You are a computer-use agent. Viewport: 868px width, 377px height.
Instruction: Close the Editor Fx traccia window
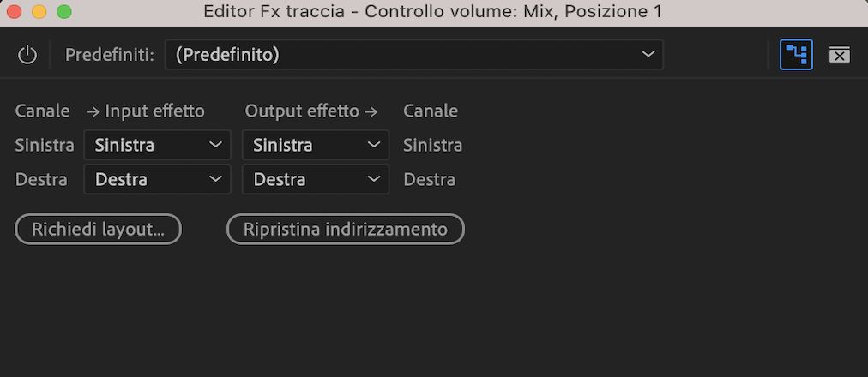point(15,12)
